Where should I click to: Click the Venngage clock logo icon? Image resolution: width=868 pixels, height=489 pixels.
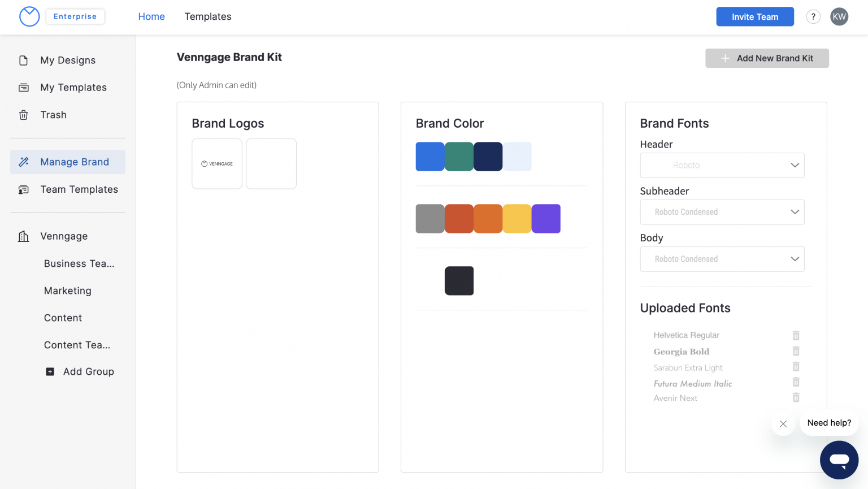pos(29,17)
